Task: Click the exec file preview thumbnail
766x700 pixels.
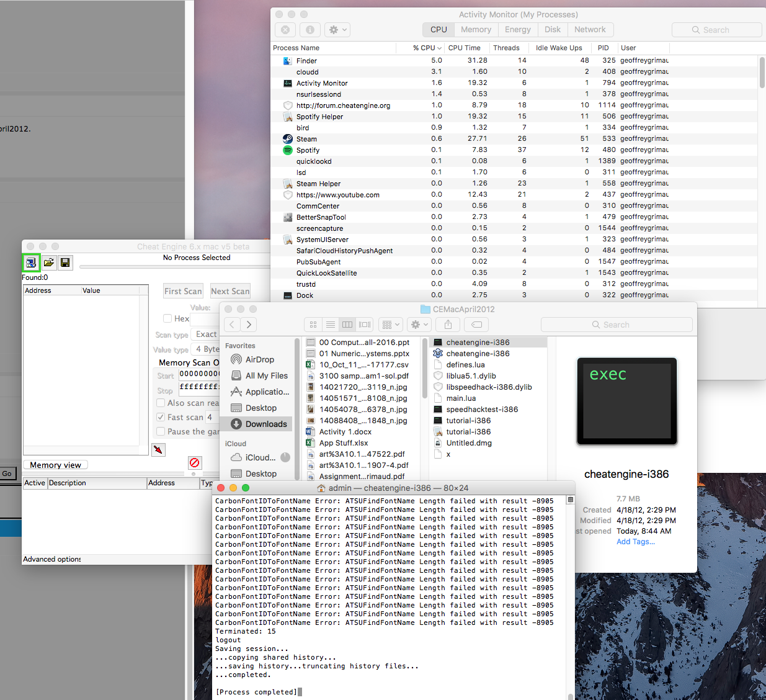Action: coord(626,401)
